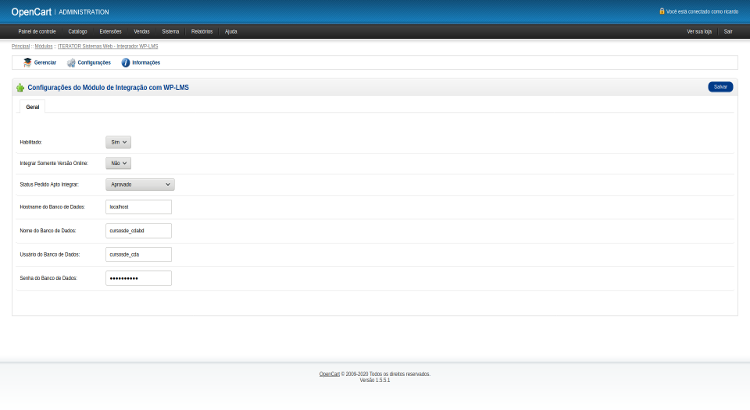Click the Salvar button
The image size is (750, 410).
pos(720,87)
